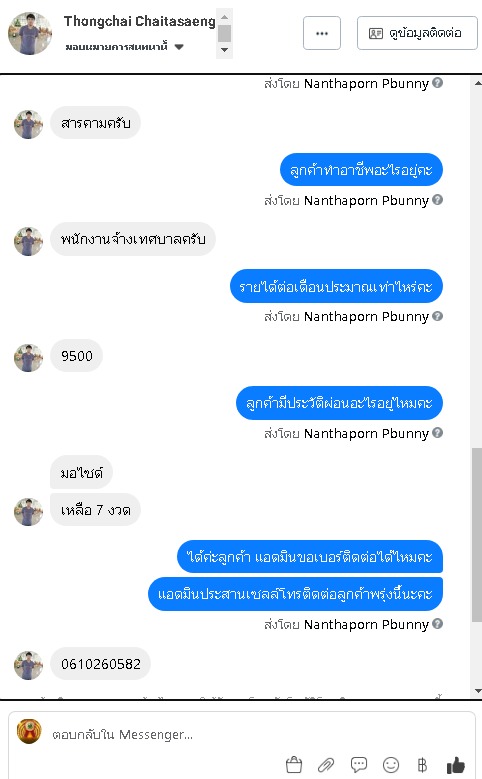Click the ดูข้อมูลติดต่อ contact info button
482x779 pixels.
[417, 33]
